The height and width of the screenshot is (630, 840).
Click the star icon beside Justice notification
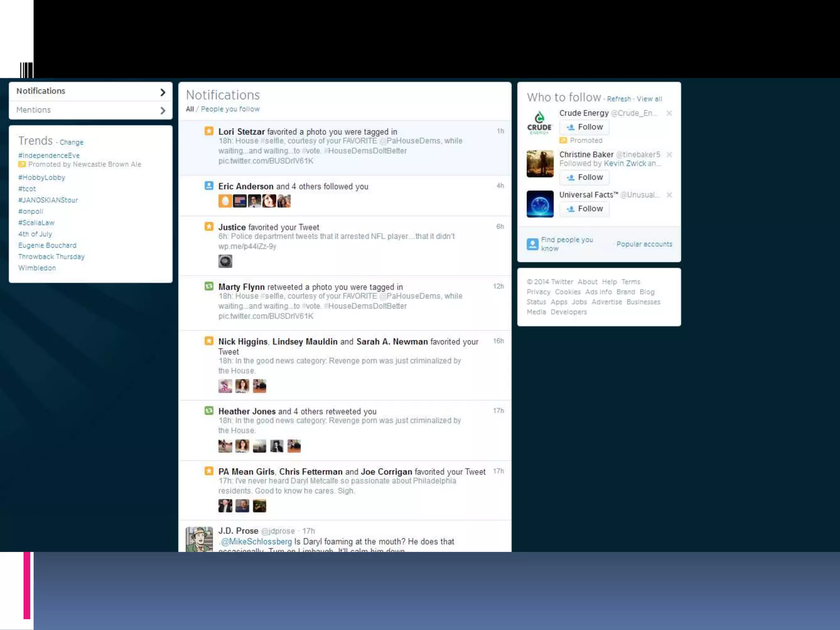click(209, 226)
